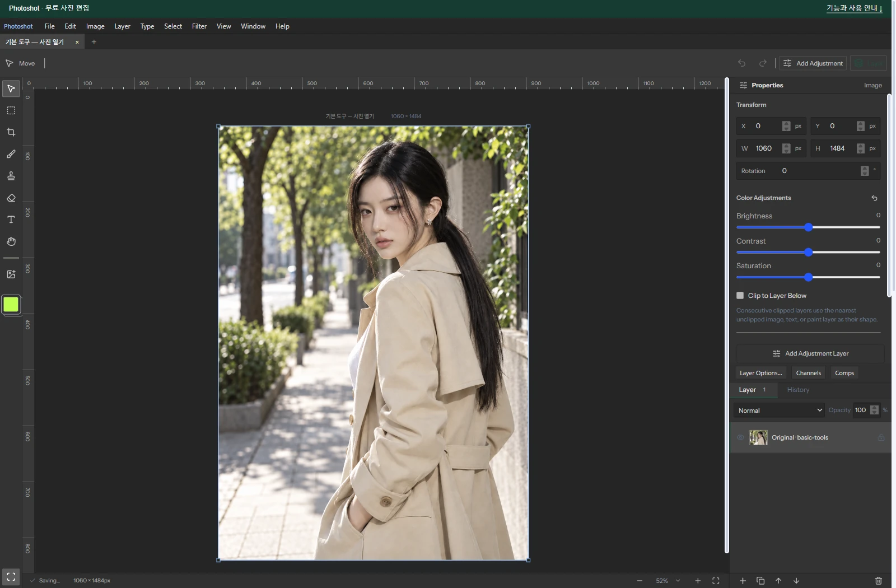Click the Brightness slider handle
Screen dimensions: 896x588
pos(808,227)
